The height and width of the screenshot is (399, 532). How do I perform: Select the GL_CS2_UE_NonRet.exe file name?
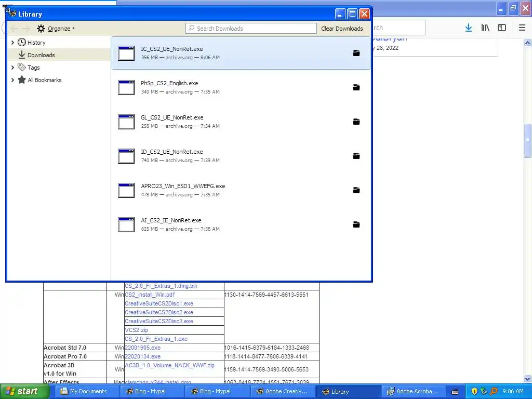click(x=172, y=117)
